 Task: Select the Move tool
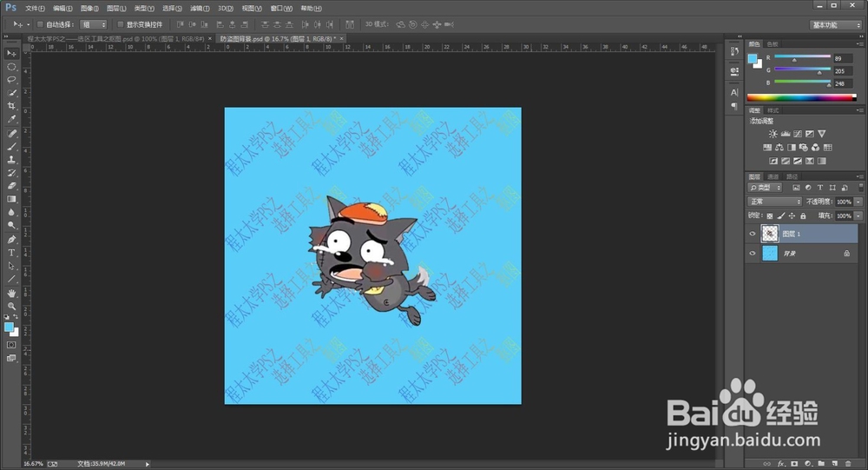(x=11, y=53)
